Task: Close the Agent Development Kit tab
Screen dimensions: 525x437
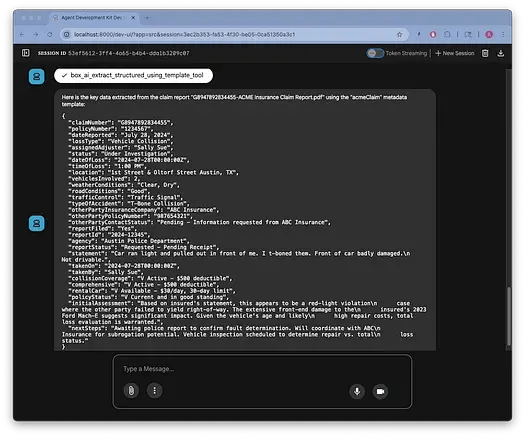Action: pyautogui.click(x=133, y=18)
